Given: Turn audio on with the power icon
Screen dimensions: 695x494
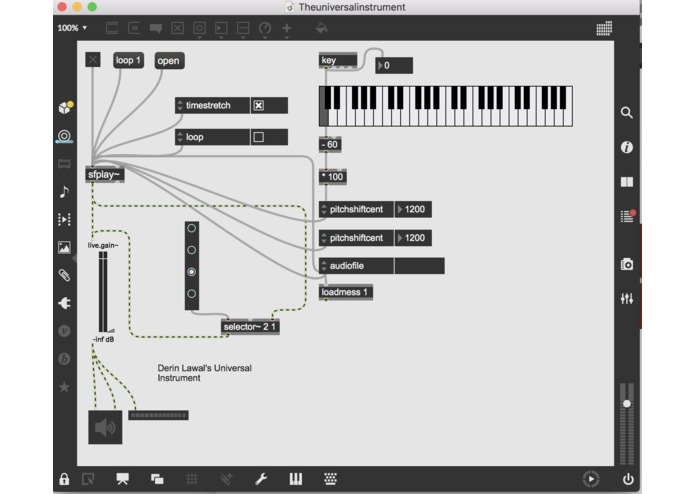Looking at the screenshot, I should [628, 479].
